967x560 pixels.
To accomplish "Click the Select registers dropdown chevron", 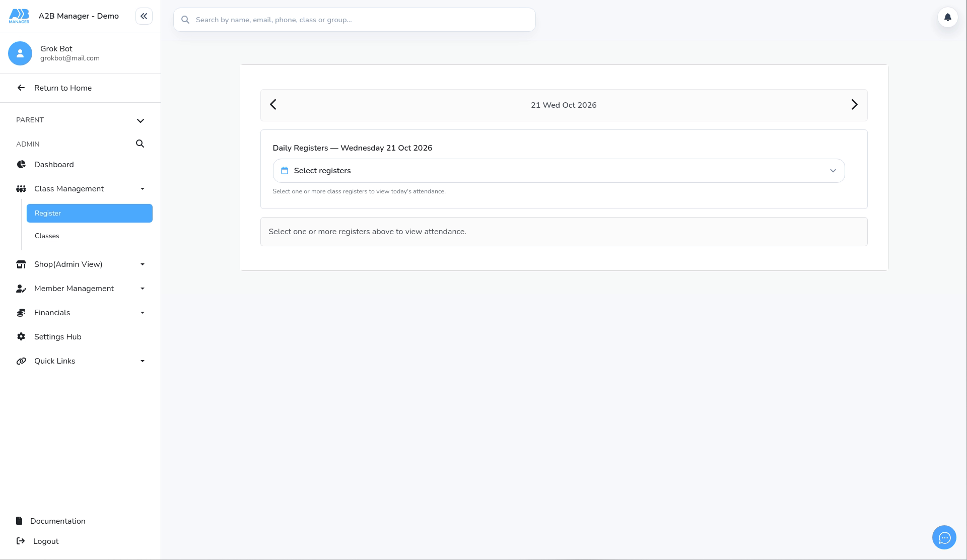I will click(833, 171).
